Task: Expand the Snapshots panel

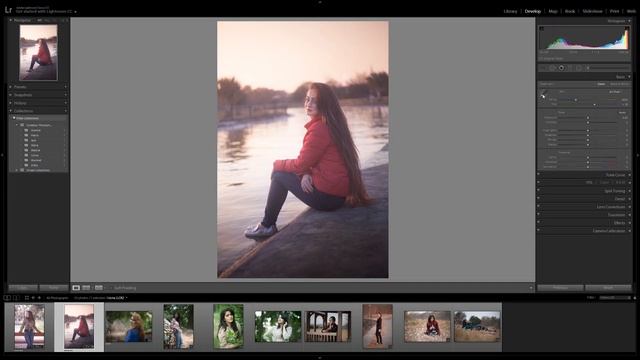Action: pyautogui.click(x=11, y=95)
